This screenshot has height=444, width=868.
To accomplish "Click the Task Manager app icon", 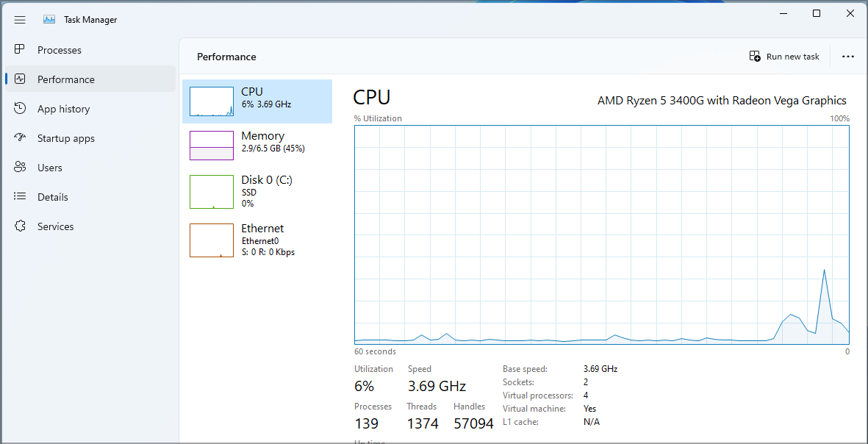I will click(49, 20).
